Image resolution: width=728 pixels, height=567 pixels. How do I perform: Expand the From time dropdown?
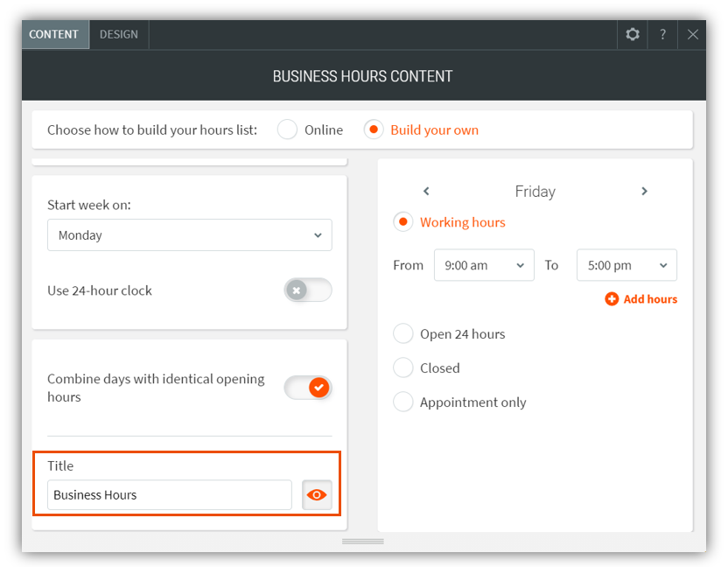click(x=484, y=265)
